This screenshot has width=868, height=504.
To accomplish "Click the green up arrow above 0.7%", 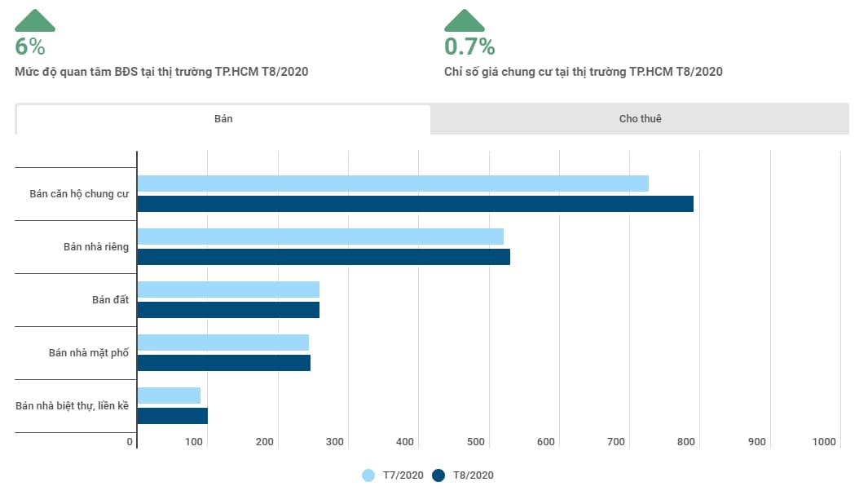I will 464,21.
